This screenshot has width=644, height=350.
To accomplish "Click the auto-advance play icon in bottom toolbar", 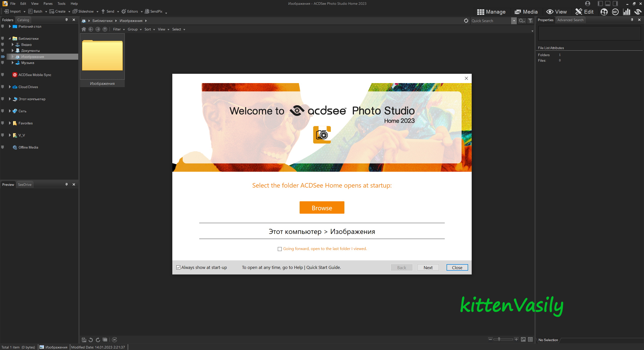I will click(114, 340).
